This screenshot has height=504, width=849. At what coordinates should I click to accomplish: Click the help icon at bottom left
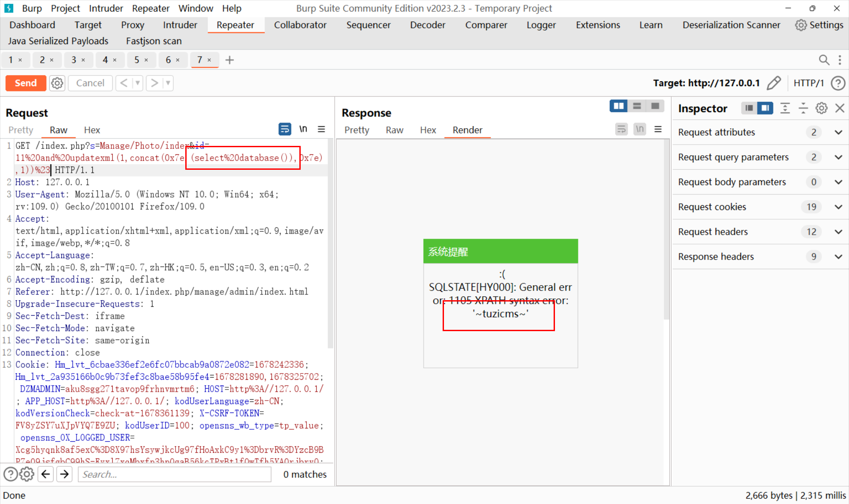click(x=10, y=474)
